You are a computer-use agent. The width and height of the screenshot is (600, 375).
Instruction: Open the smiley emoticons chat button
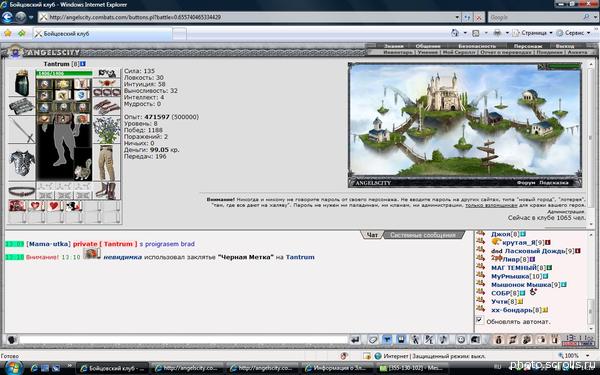point(461,339)
